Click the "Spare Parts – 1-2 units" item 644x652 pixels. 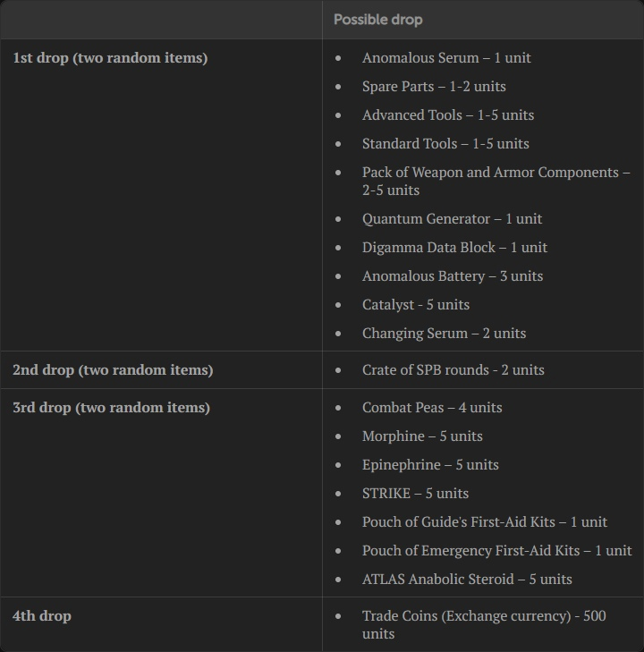(434, 87)
